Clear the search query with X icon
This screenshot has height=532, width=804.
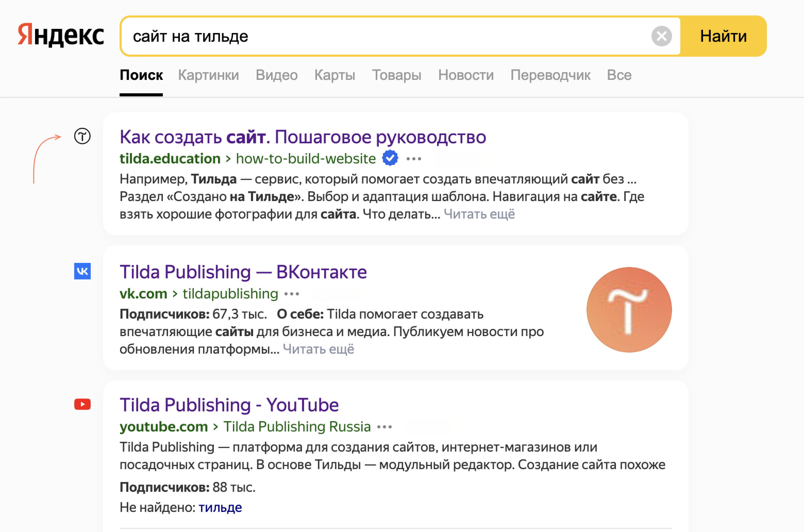click(x=661, y=36)
